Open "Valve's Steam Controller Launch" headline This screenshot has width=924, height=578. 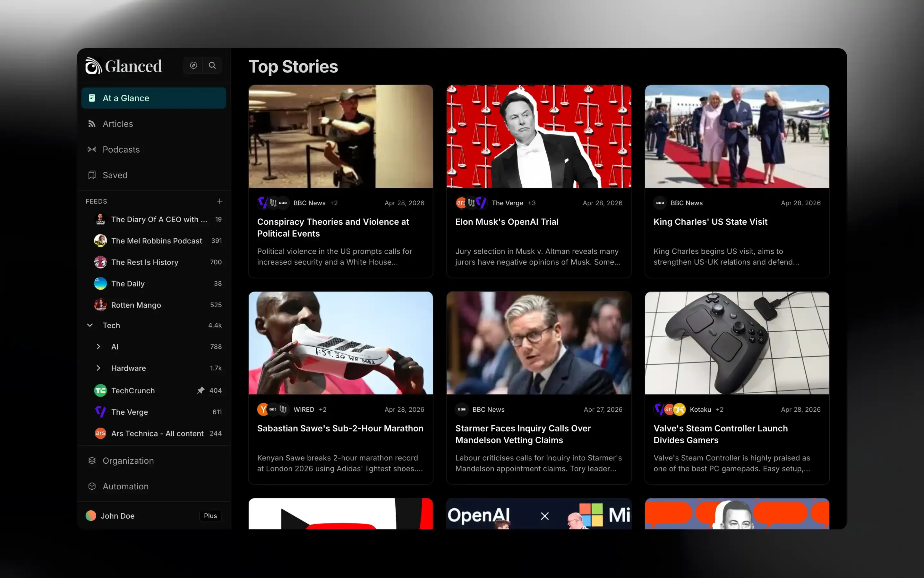tap(721, 434)
